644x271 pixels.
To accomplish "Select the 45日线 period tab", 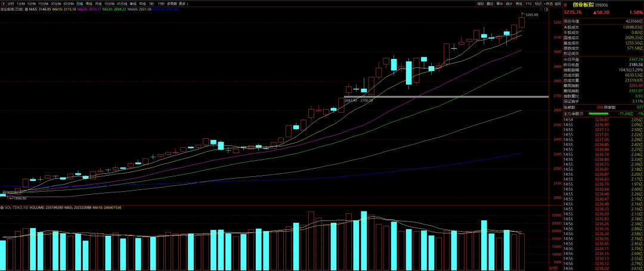I will (x=122, y=4).
